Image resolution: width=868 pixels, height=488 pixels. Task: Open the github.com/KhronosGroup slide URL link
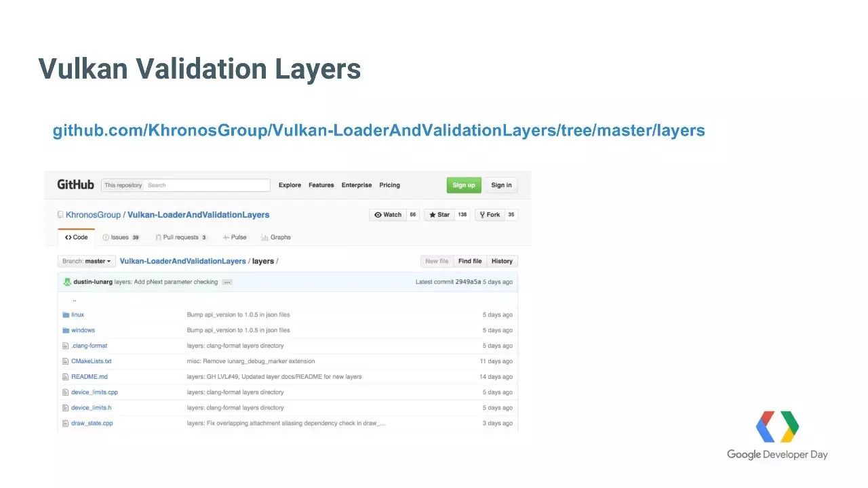click(378, 130)
